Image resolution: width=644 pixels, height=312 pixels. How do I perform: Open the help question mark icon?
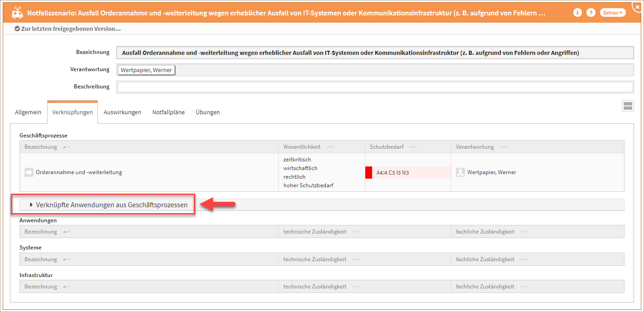point(591,13)
